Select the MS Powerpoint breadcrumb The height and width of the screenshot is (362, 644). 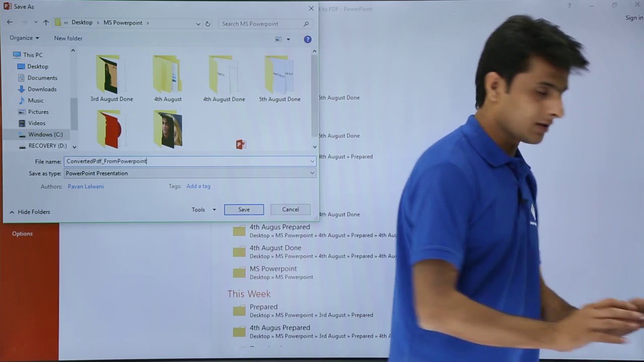[123, 23]
